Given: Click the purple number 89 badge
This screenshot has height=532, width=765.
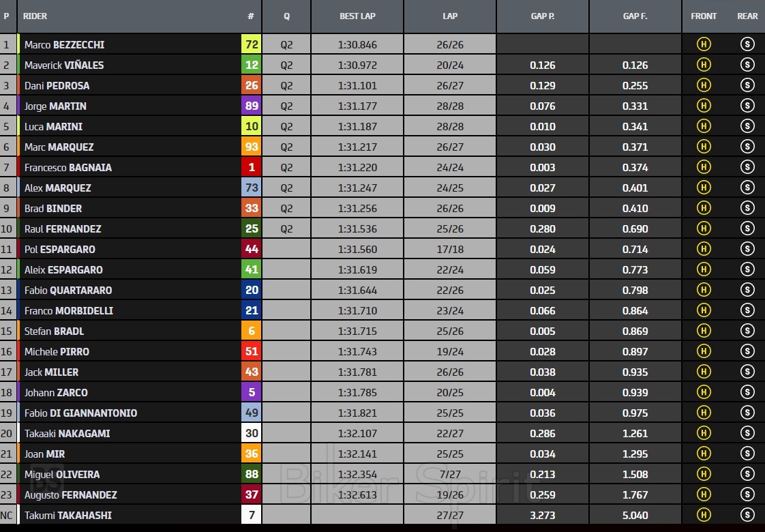Looking at the screenshot, I should (x=252, y=106).
